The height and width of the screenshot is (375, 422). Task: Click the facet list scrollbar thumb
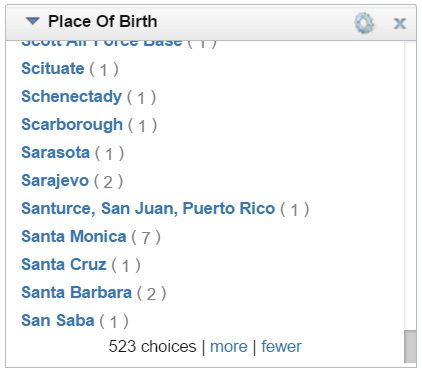[410, 347]
